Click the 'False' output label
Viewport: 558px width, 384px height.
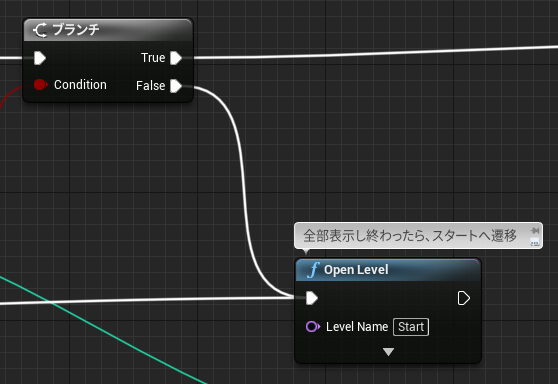[151, 86]
